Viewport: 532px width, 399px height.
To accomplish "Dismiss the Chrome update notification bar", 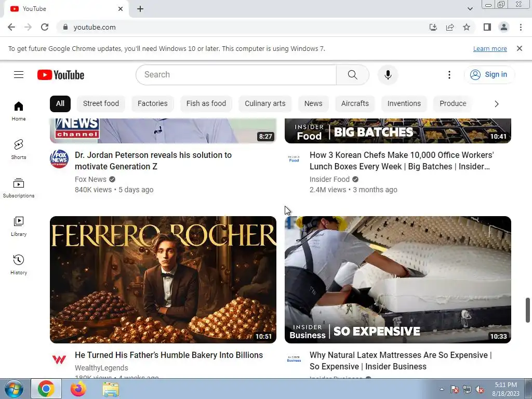I will (x=519, y=48).
